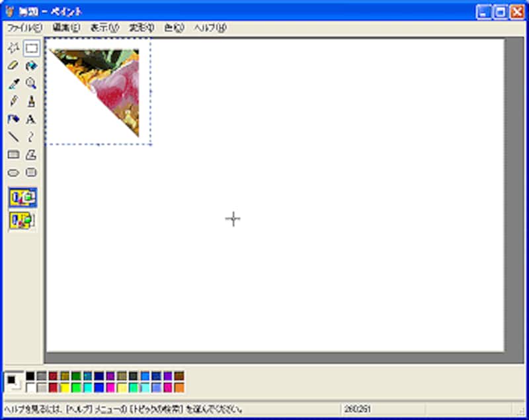
Task: Enable transparent selection mode option
Action: [22, 220]
